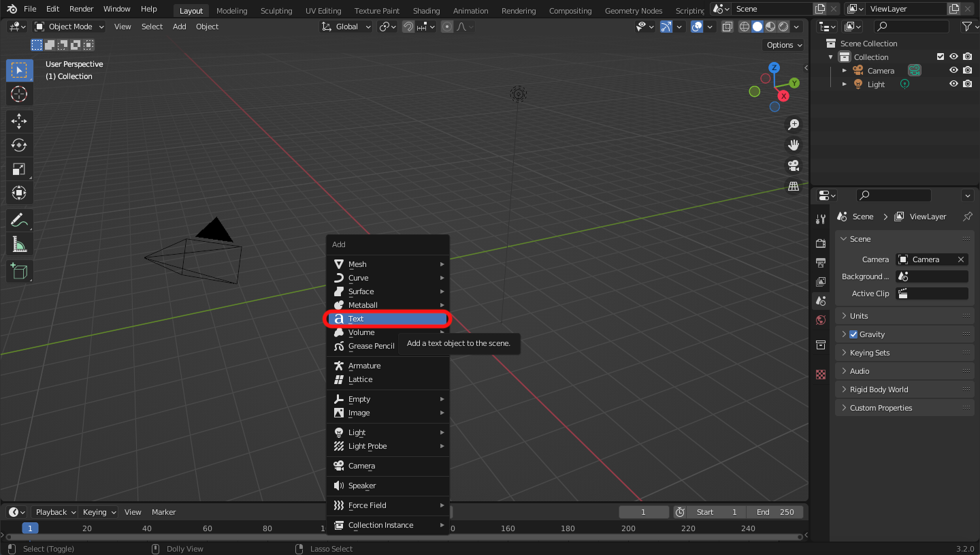Open the View Layer properties tab
980x555 pixels.
[821, 282]
